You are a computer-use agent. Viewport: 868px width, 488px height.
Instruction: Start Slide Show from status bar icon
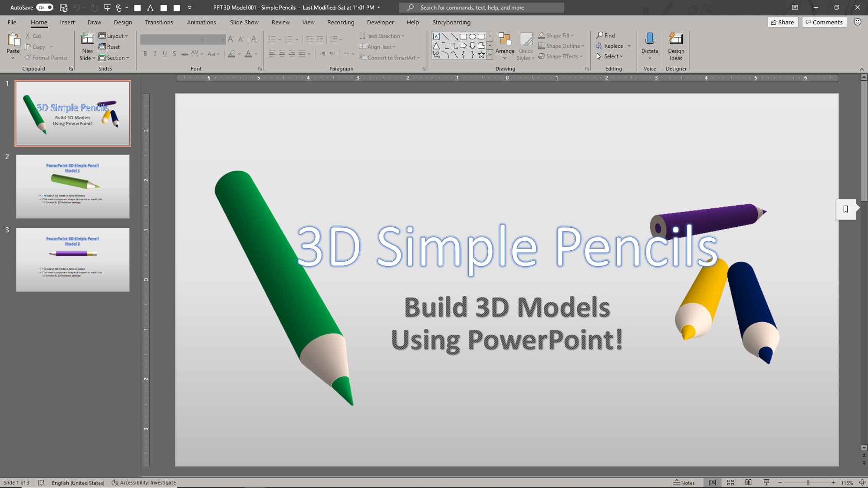coord(766,482)
